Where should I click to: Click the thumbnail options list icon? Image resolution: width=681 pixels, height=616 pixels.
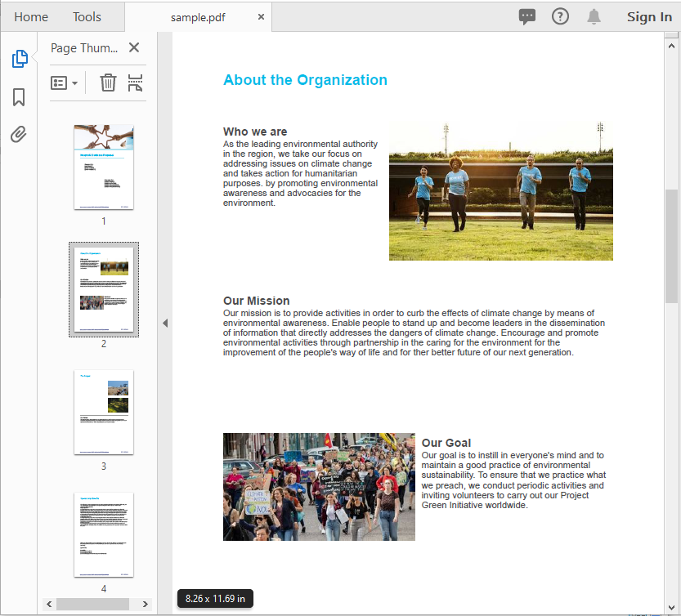point(60,82)
